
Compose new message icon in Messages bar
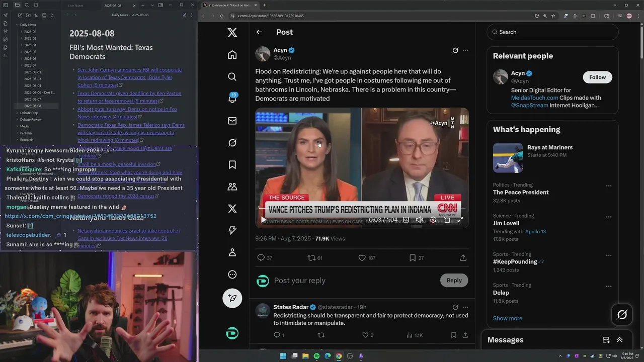606,340
